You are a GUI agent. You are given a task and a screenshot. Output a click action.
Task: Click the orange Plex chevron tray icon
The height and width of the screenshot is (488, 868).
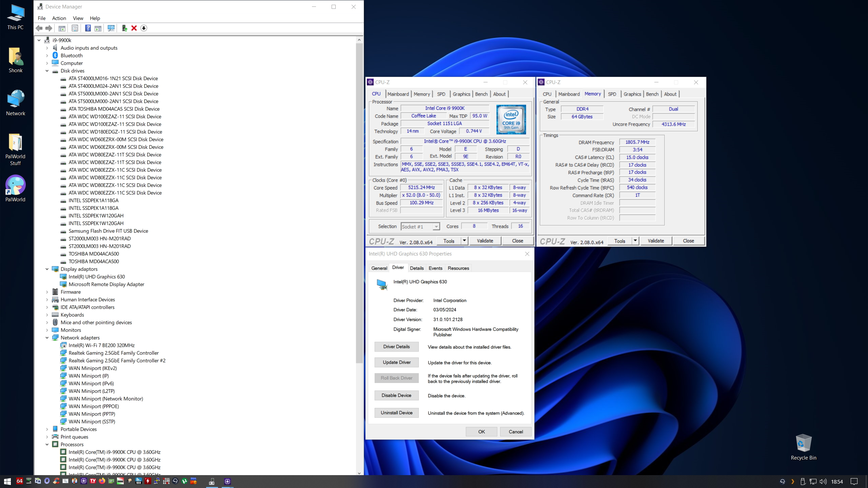point(793,482)
